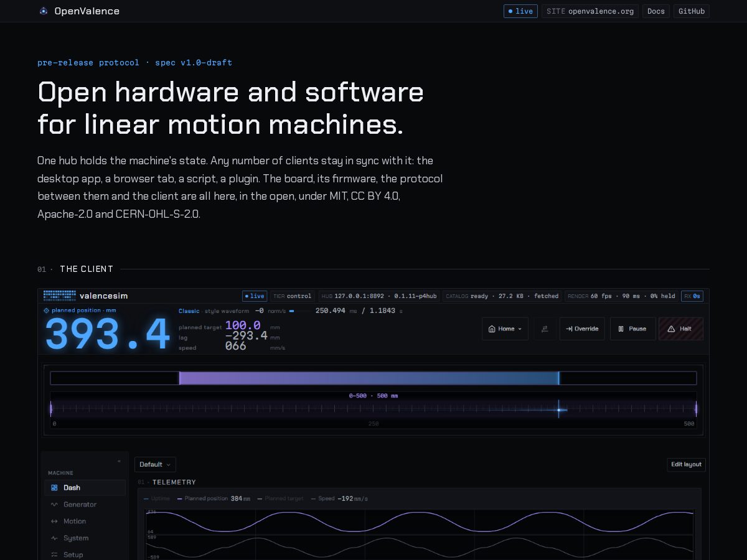Click the Halt warning button

[681, 329]
